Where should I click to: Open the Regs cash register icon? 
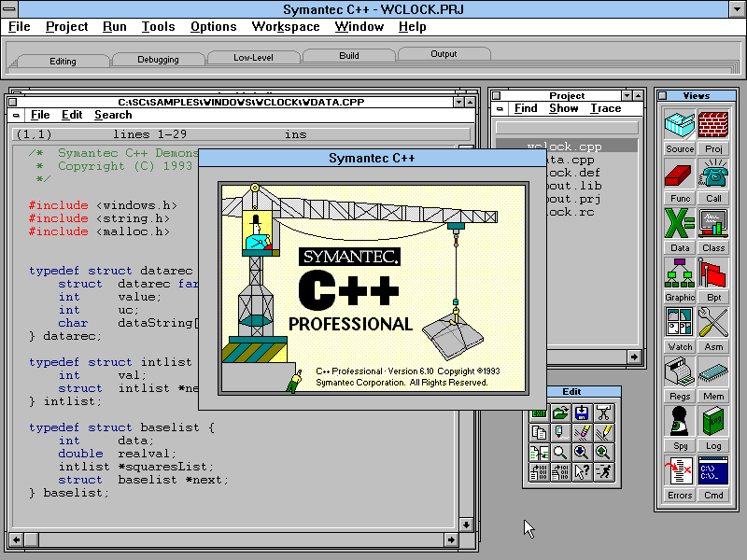tap(680, 372)
